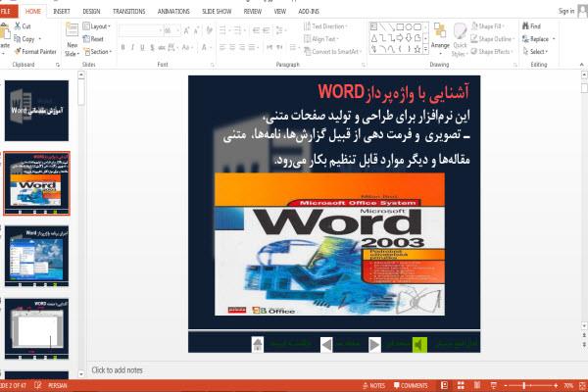Click the home icon on slide

[258, 344]
